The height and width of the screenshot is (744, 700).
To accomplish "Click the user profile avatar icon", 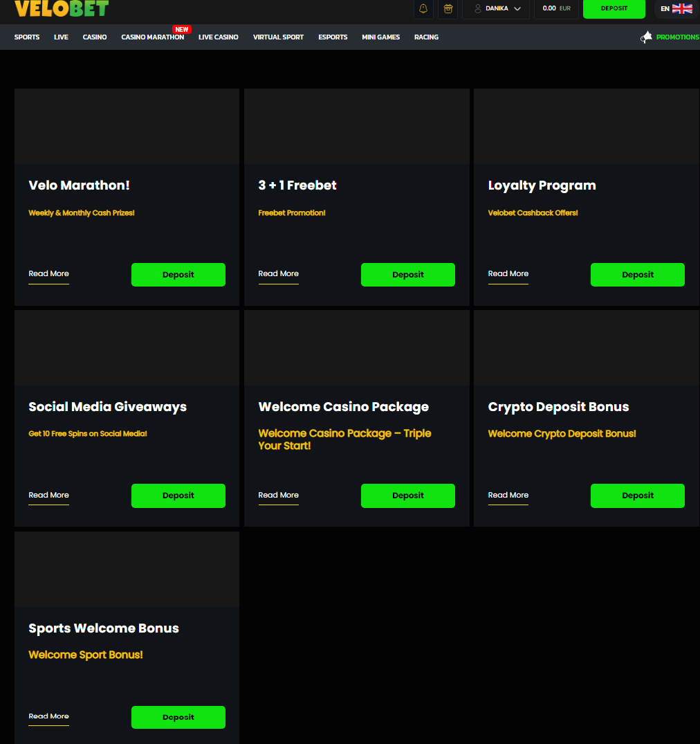I will tap(478, 9).
